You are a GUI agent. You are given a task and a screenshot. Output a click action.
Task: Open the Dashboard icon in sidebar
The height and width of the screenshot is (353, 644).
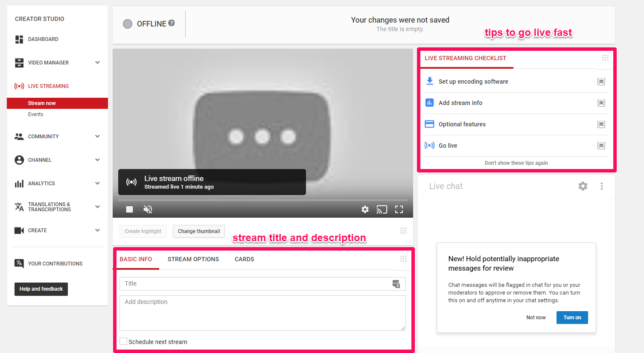tap(19, 39)
